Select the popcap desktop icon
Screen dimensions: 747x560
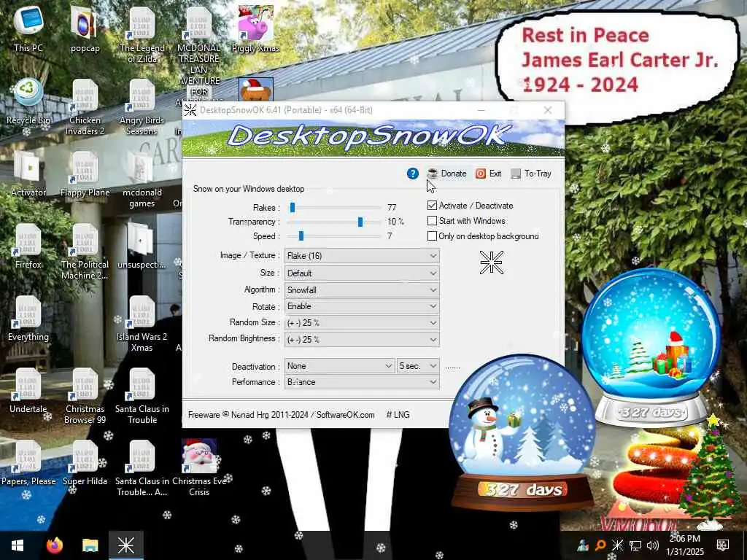pyautogui.click(x=85, y=29)
